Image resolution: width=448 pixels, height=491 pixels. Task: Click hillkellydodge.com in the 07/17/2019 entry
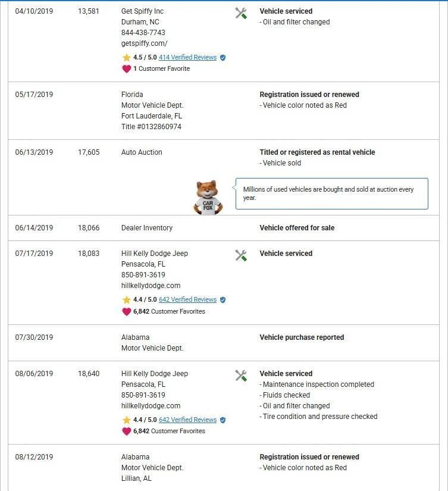pyautogui.click(x=151, y=286)
